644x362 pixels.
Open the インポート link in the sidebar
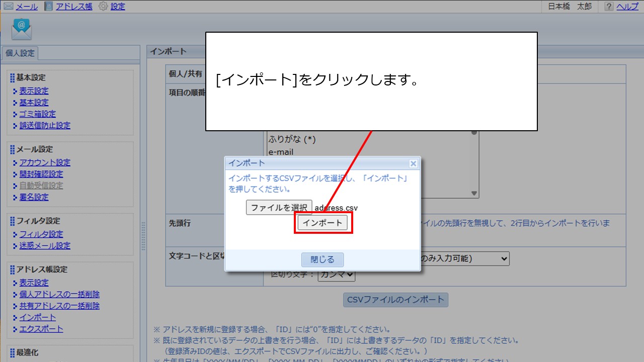coord(37,317)
